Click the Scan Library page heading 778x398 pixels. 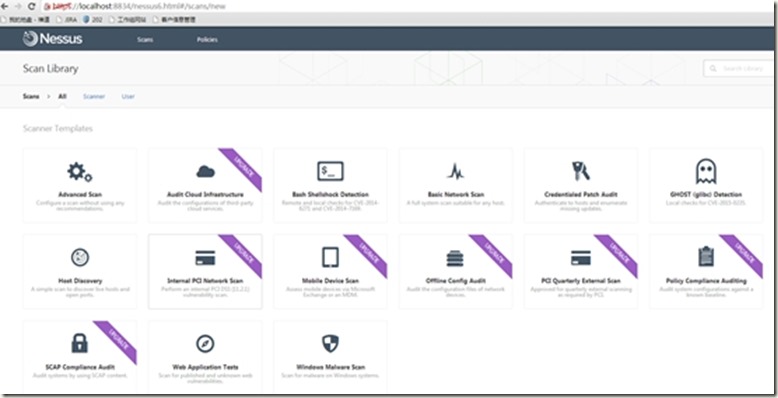point(50,68)
